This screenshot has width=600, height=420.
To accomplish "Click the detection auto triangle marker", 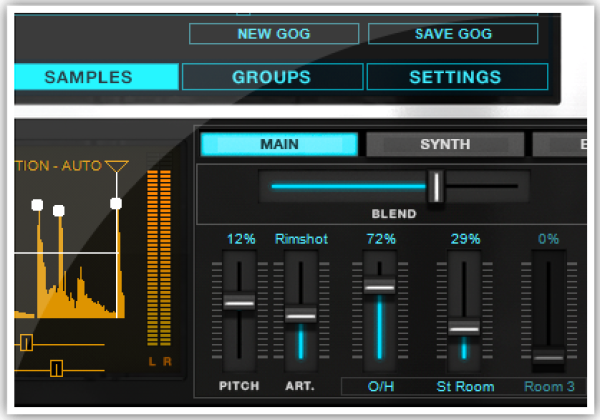I will click(117, 166).
